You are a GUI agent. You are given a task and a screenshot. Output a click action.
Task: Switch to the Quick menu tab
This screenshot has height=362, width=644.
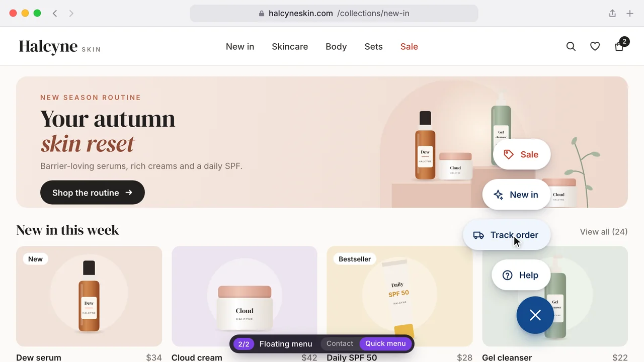pos(385,344)
